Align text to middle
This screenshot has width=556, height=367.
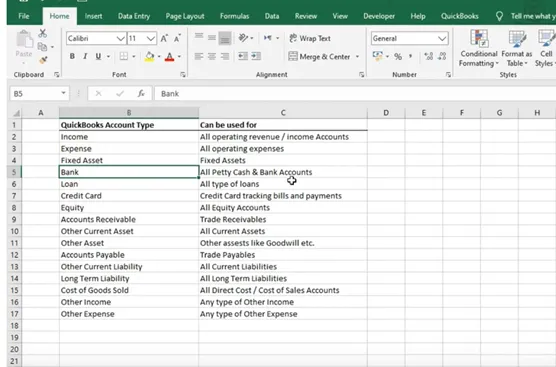pyautogui.click(x=212, y=38)
